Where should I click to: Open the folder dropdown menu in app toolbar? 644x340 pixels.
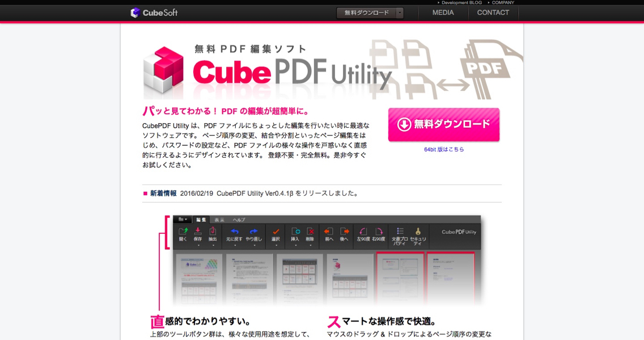183,219
